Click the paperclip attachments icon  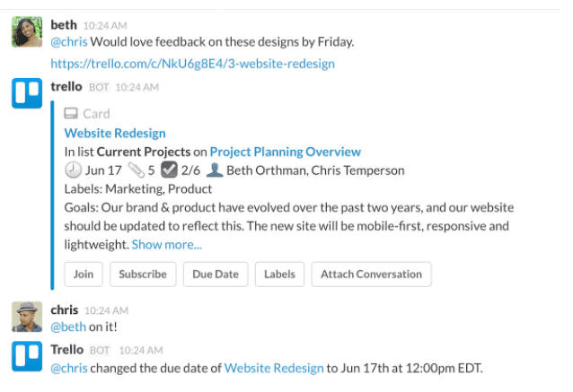coord(137,170)
